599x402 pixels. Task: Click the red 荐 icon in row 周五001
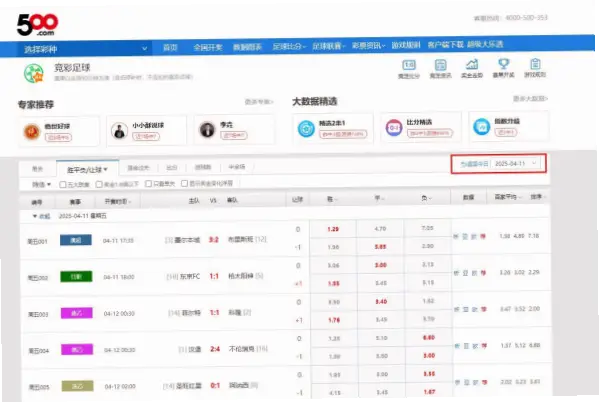[483, 237]
